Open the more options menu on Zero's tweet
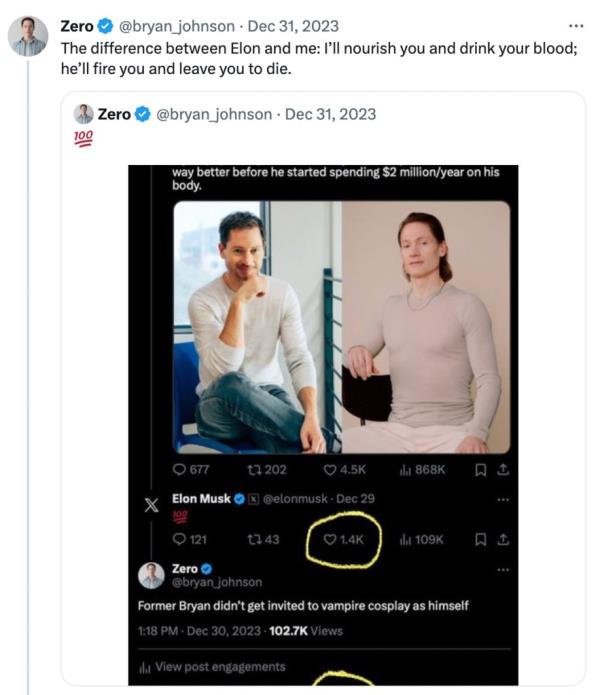 [x=576, y=26]
